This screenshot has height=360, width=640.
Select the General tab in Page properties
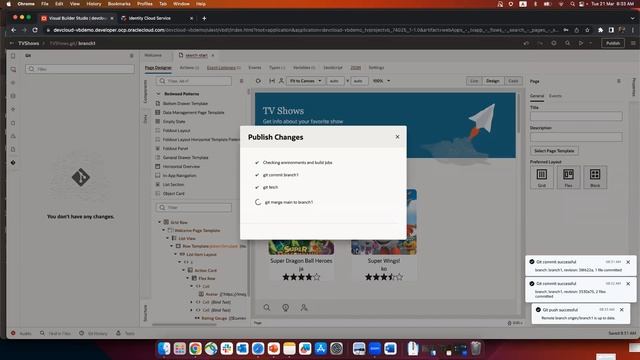point(537,96)
